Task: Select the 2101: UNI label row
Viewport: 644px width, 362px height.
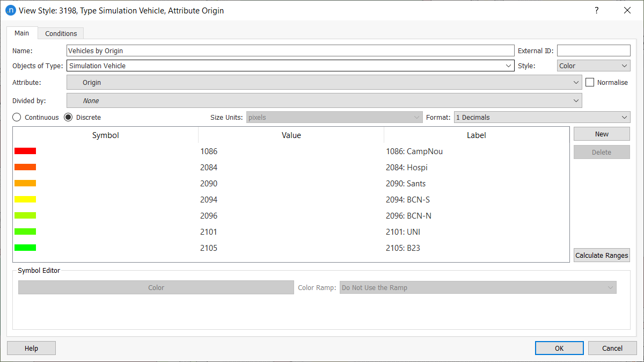Action: 403,232
